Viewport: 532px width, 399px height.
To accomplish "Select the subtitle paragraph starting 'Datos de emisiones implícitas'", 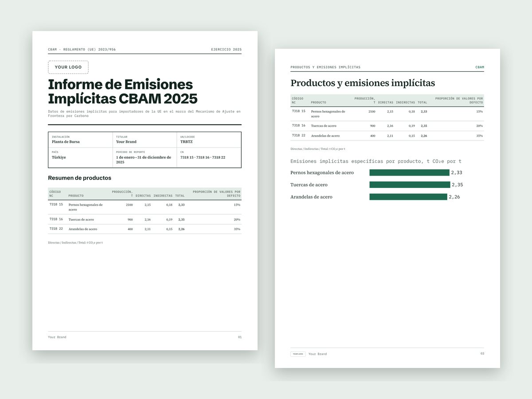I will [144, 113].
